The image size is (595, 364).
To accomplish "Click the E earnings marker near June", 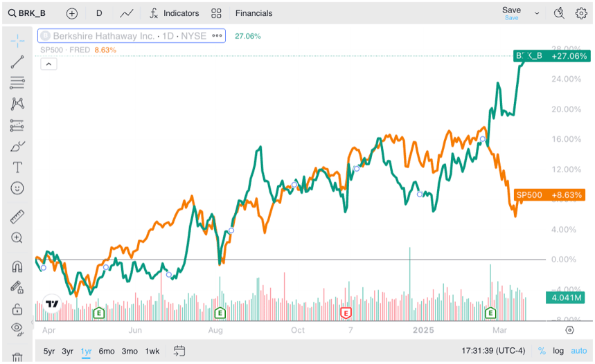I will point(99,313).
